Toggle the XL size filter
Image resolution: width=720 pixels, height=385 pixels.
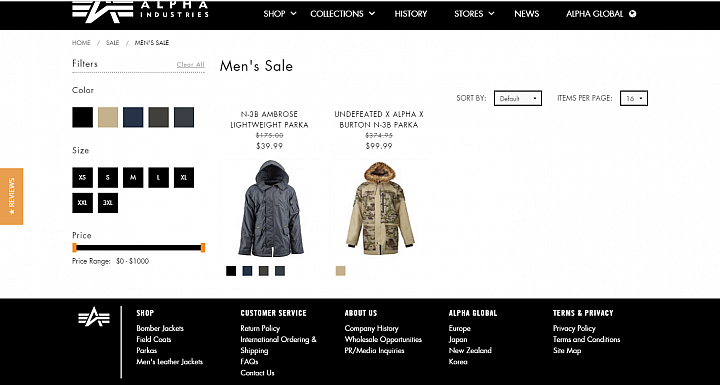click(184, 177)
